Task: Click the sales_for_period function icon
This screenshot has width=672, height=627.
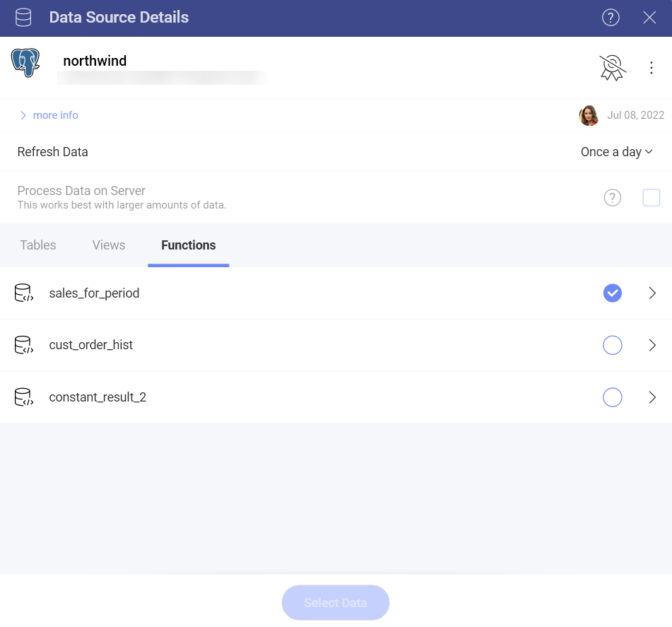Action: pos(24,293)
